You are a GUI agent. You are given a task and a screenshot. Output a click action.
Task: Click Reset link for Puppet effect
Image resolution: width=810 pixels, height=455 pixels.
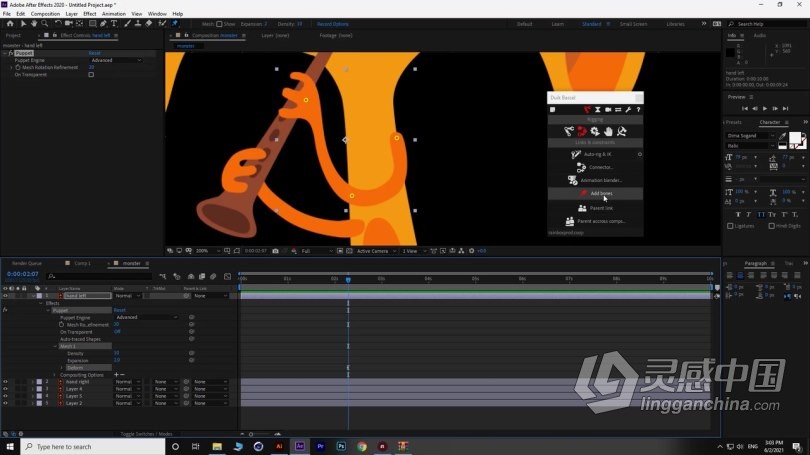[x=95, y=53]
